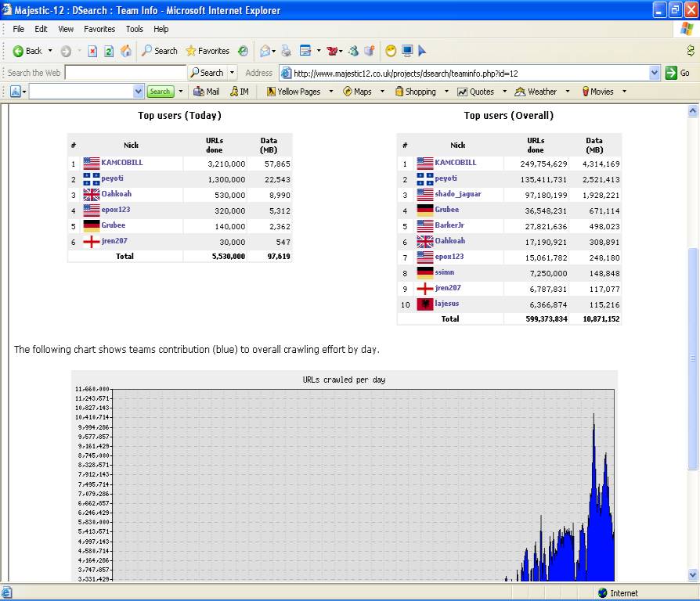Click inside the Search the Web field

point(125,72)
